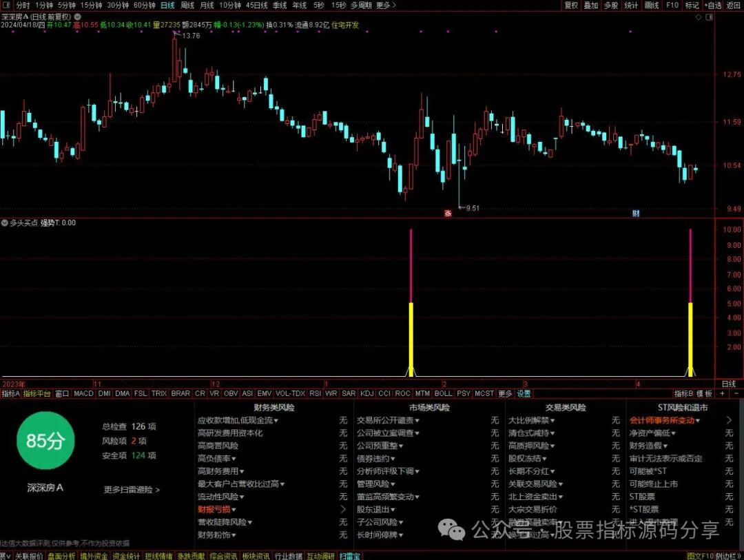The image size is (744, 560).
Task: Open the arrow beside 会计师事务所变动
Action: [729, 420]
